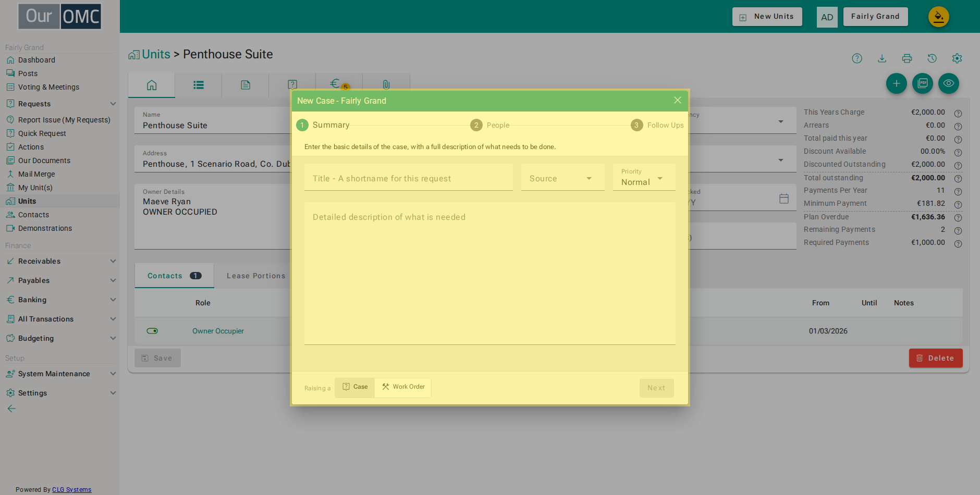Screen dimensions: 980x495
Task: Click the red Delete button
Action: point(936,358)
